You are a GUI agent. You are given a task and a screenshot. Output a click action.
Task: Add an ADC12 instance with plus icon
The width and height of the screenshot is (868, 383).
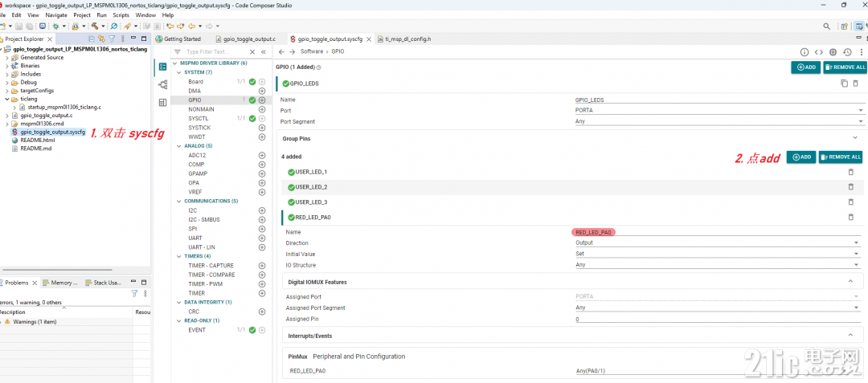(x=262, y=155)
